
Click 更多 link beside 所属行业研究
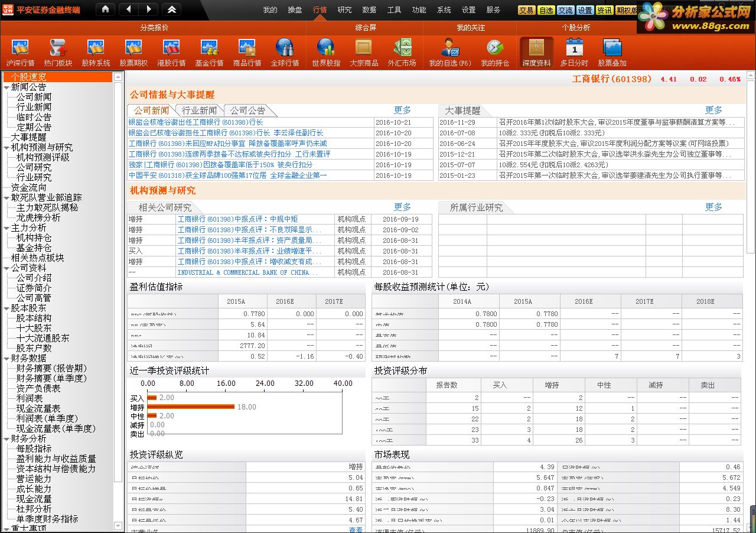click(x=713, y=207)
